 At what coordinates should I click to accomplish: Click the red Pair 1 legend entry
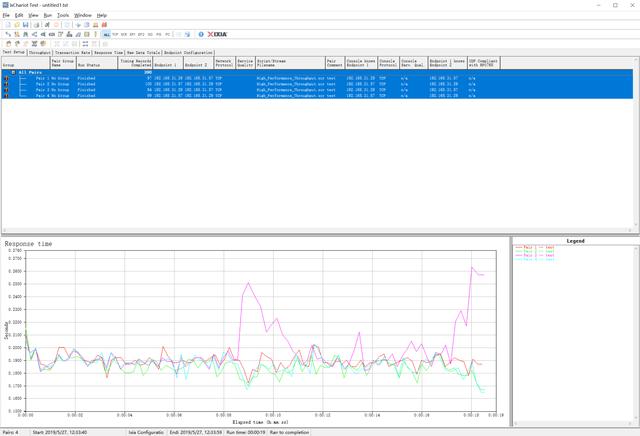[x=532, y=245]
